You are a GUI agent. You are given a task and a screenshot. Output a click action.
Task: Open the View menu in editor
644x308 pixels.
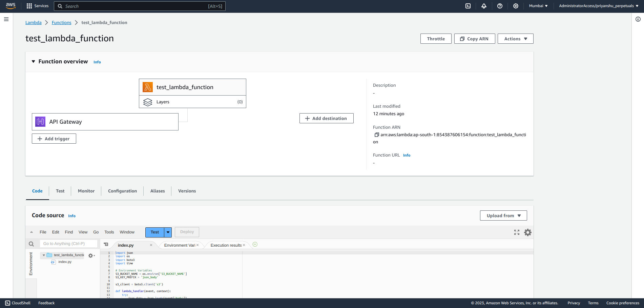83,232
